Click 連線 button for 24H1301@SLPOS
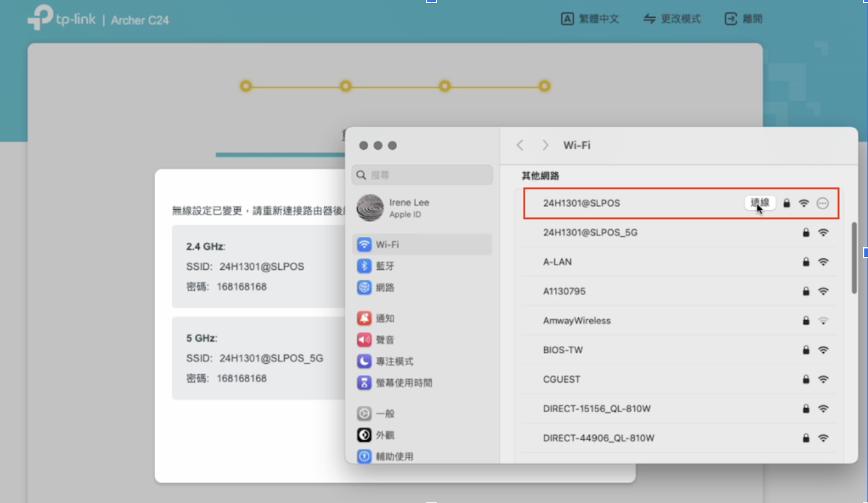868x503 pixels. coord(760,203)
